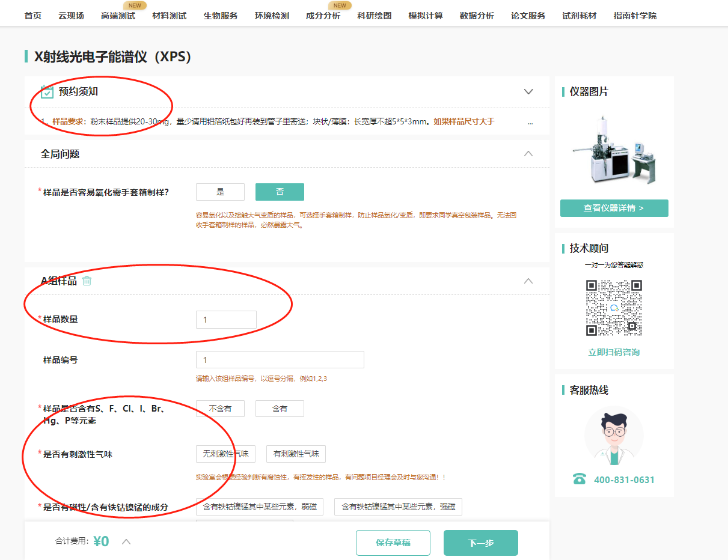Image resolution: width=728 pixels, height=560 pixels.
Task: Select 否 for the glove box question
Action: tap(279, 192)
